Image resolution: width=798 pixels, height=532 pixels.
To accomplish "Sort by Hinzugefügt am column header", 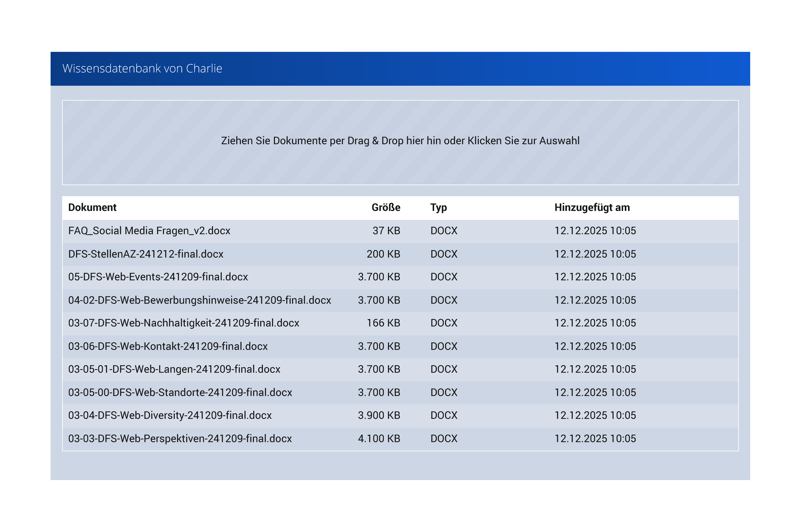I will (592, 207).
